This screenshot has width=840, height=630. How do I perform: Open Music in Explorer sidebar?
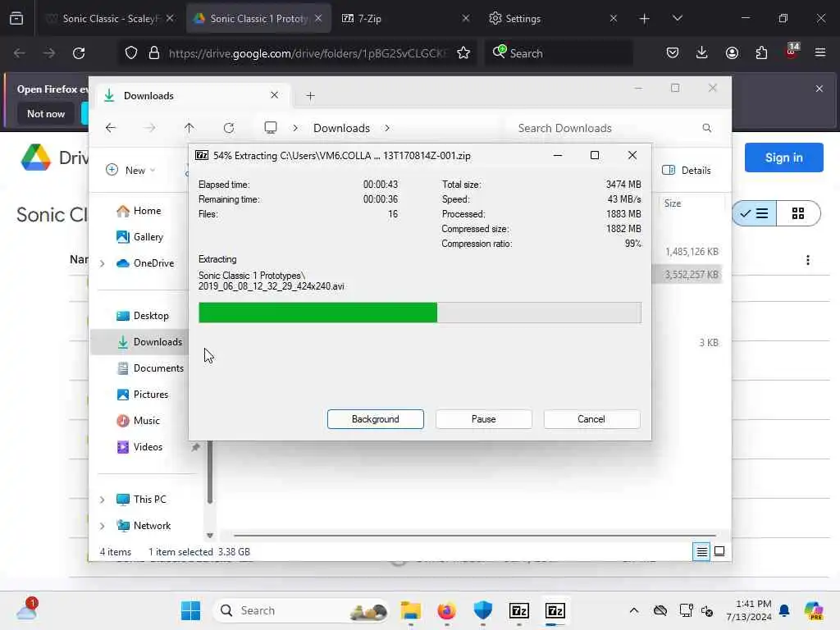coord(138,421)
